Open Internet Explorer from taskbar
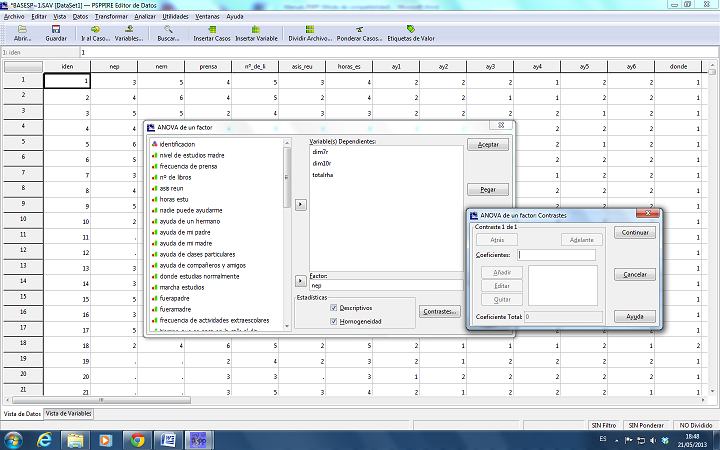 coord(45,440)
